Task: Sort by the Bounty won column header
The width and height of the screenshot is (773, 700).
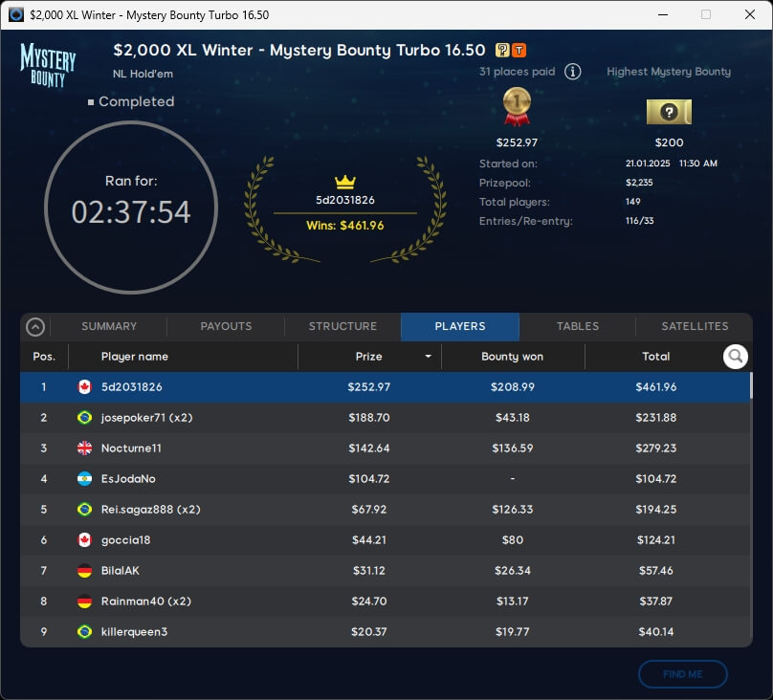Action: 513,356
